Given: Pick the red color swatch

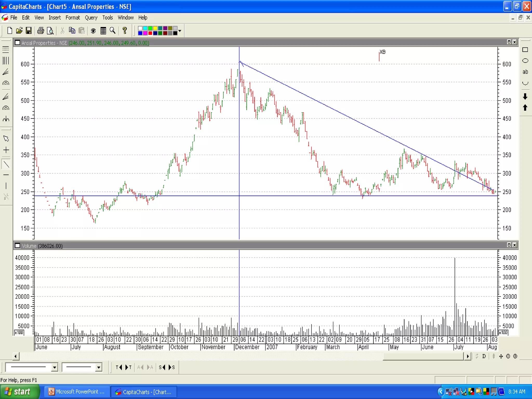Looking at the screenshot, I should 150,33.
